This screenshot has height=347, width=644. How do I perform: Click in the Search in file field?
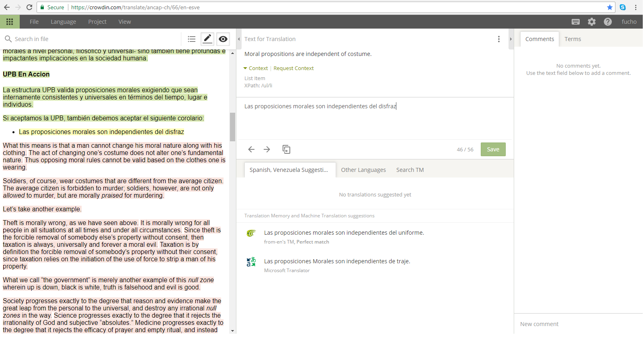[x=96, y=39]
